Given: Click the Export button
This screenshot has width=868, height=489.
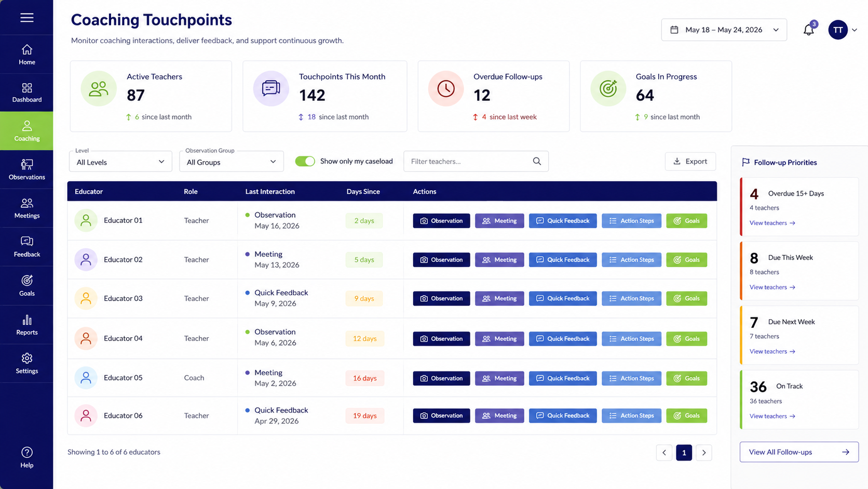Looking at the screenshot, I should click(690, 161).
